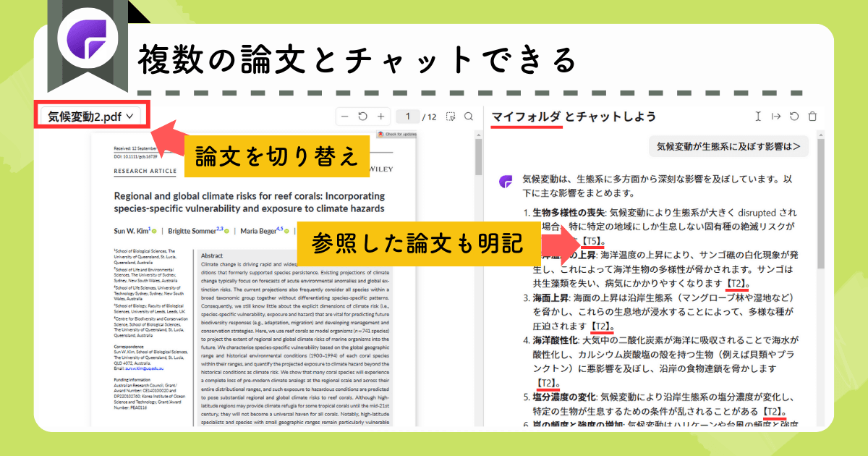Open search in the PDF with magnifier icon
868x456 pixels.
(469, 117)
